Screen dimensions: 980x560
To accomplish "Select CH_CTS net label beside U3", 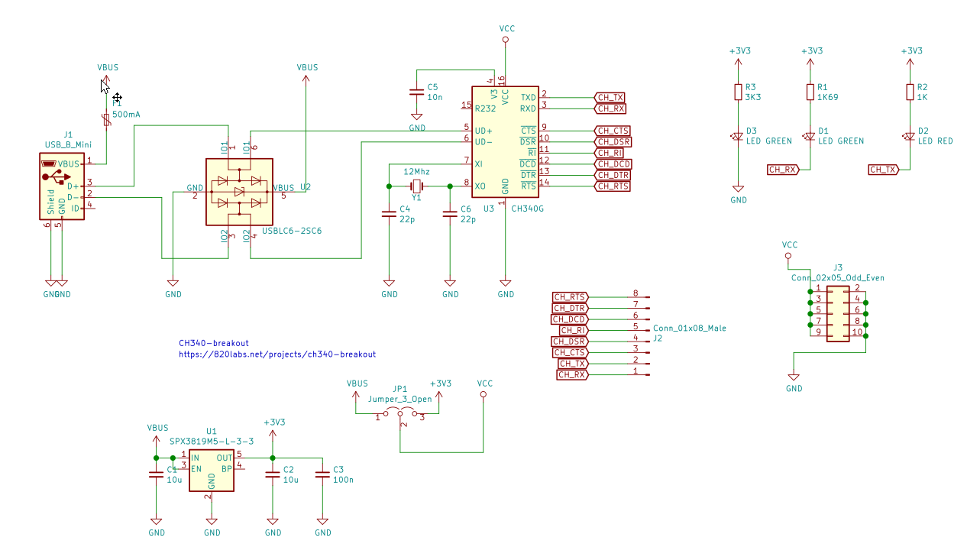I will pyautogui.click(x=612, y=131).
